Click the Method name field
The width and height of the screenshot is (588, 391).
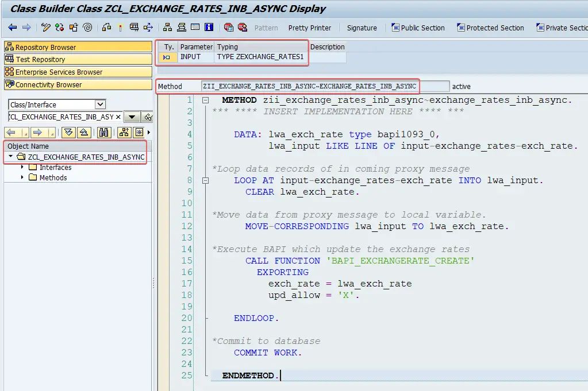pos(325,86)
